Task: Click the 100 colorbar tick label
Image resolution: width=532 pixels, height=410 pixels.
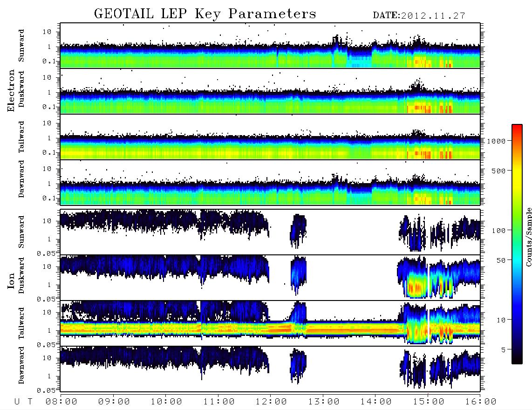Action: point(498,231)
